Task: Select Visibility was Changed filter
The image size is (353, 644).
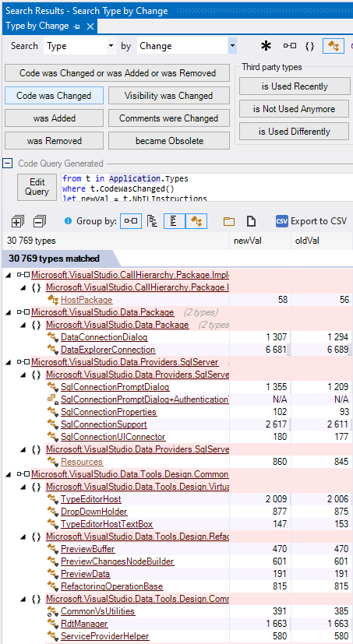Action: click(x=169, y=96)
